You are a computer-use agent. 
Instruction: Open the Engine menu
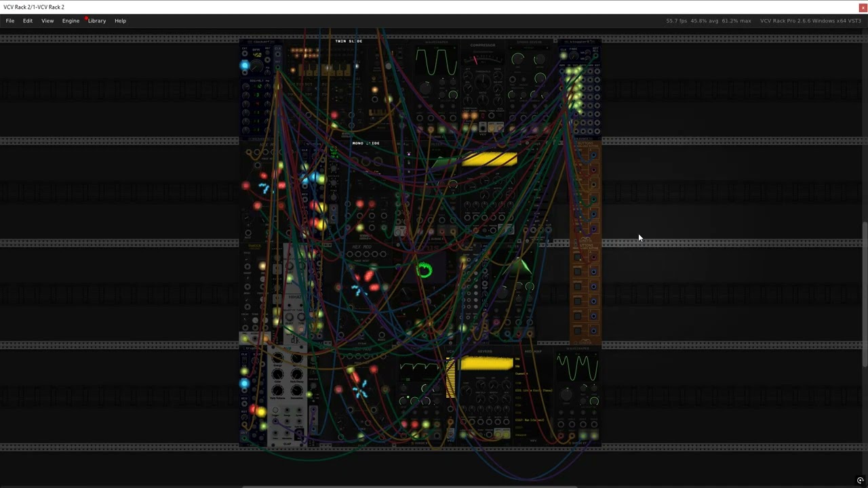tap(71, 20)
